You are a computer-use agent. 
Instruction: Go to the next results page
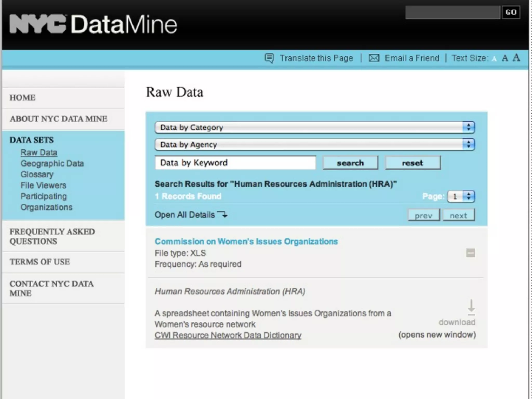(x=459, y=215)
